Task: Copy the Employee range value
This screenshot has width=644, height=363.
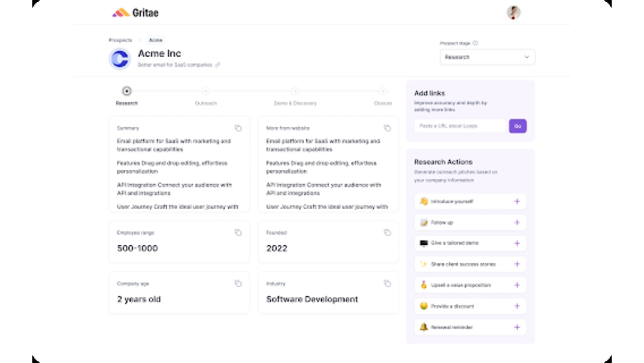Action: point(238,233)
